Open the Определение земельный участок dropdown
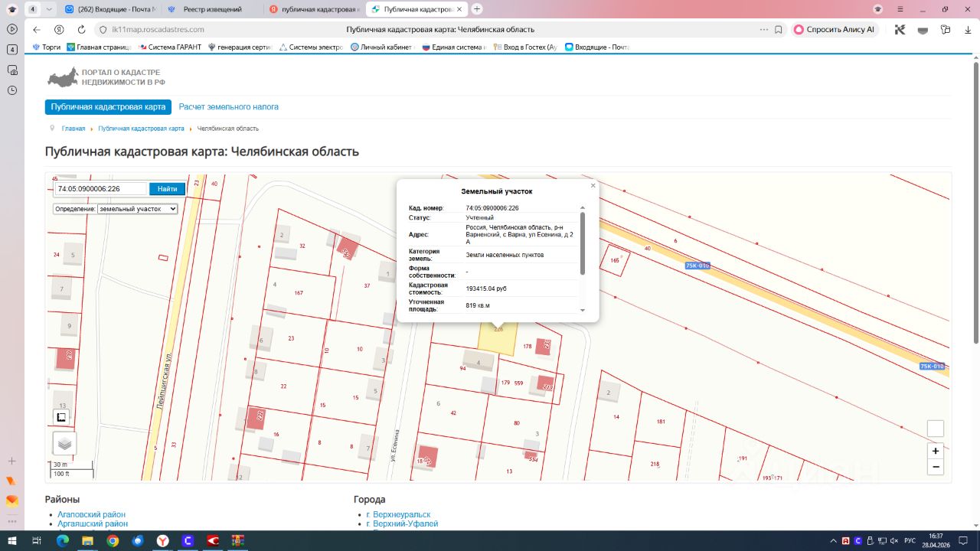Image resolution: width=980 pixels, height=551 pixels. tap(116, 208)
